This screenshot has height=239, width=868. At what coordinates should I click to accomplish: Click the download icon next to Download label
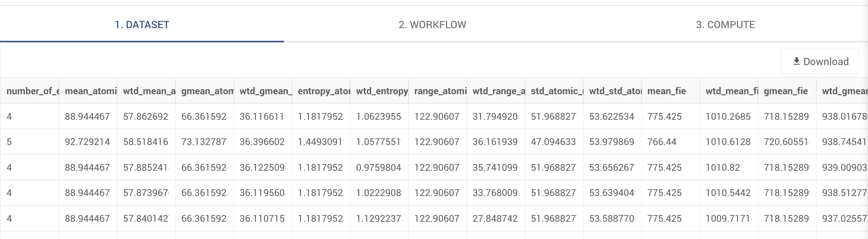point(797,61)
